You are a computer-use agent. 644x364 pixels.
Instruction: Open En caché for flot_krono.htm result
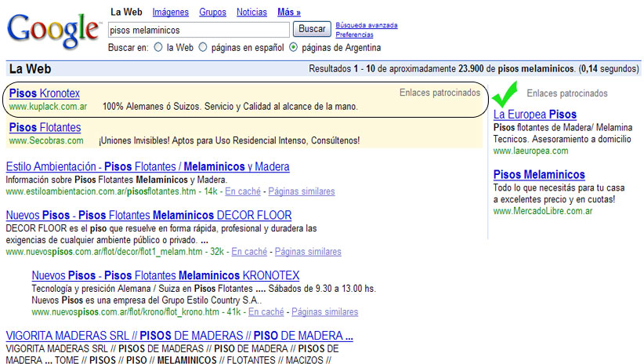click(x=266, y=311)
